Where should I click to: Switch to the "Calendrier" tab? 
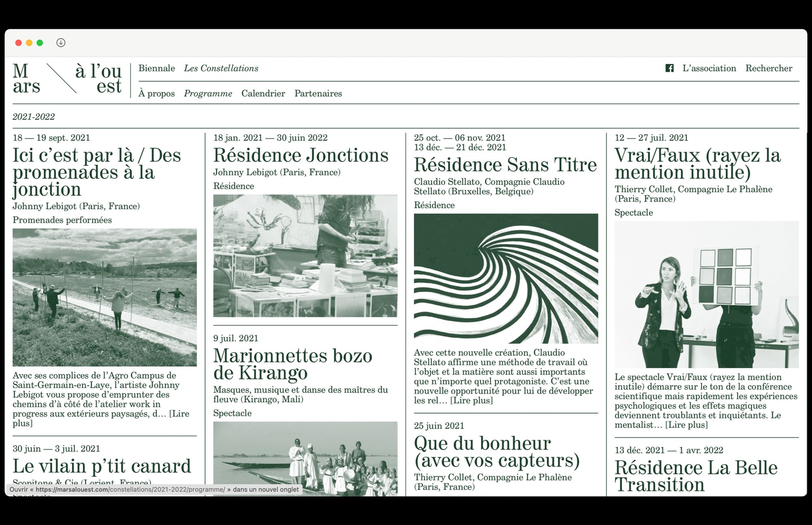click(x=263, y=94)
